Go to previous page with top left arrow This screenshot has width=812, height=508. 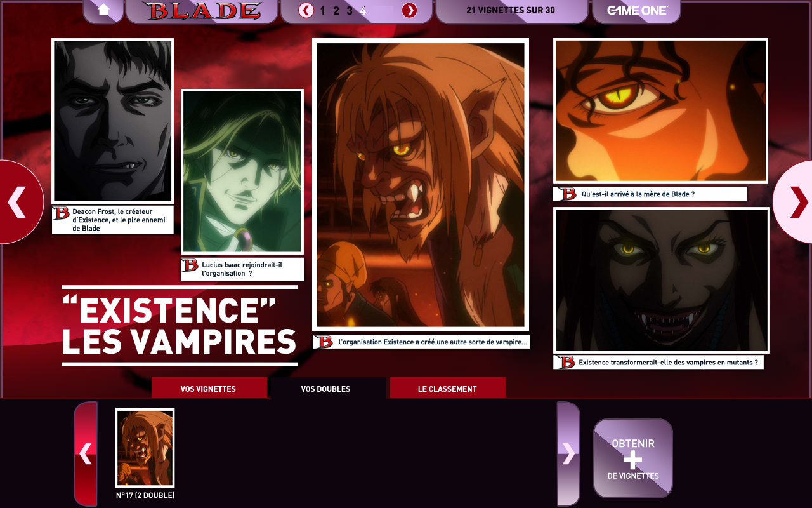(306, 10)
